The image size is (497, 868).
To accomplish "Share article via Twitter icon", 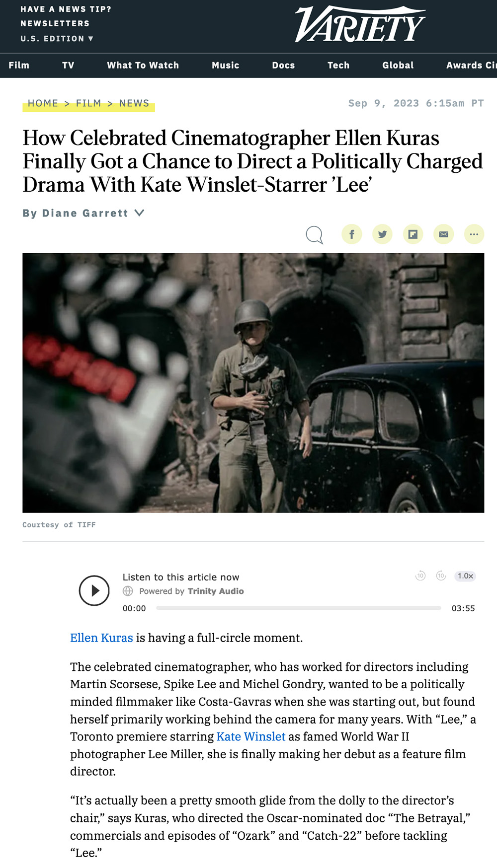I will (382, 234).
